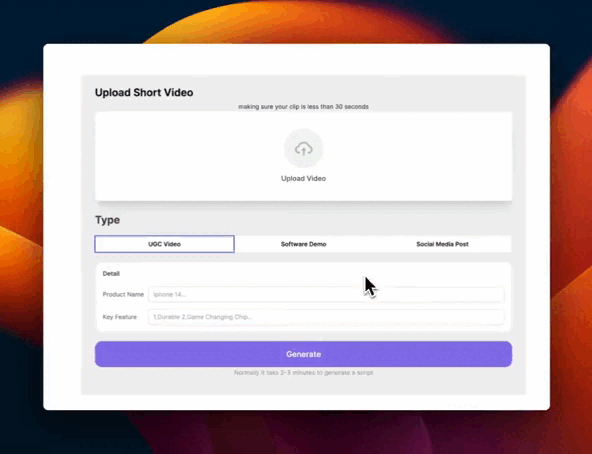Click the Product Name label
The height and width of the screenshot is (454, 592).
coord(123,294)
